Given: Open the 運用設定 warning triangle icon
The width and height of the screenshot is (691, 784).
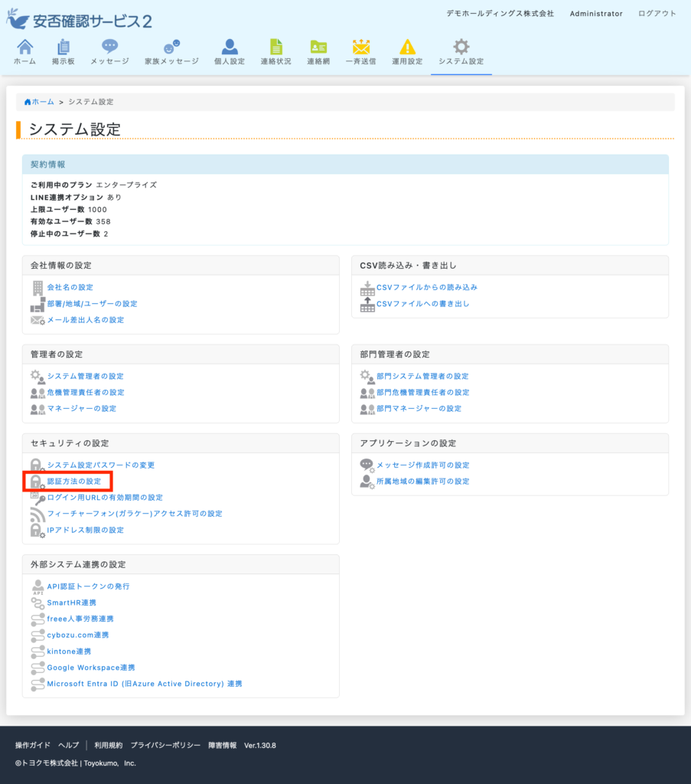Looking at the screenshot, I should click(x=407, y=47).
